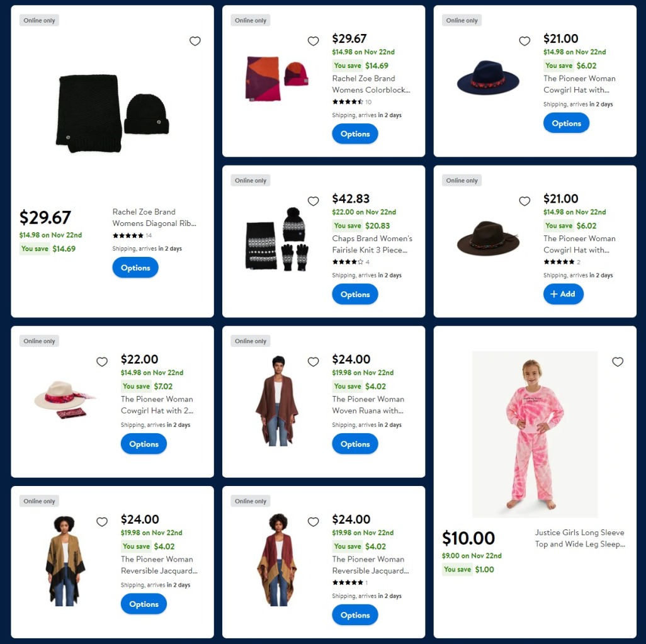646x644 pixels.
Task: Add brown Cowgirl Hat to cart
Action: coord(563,294)
